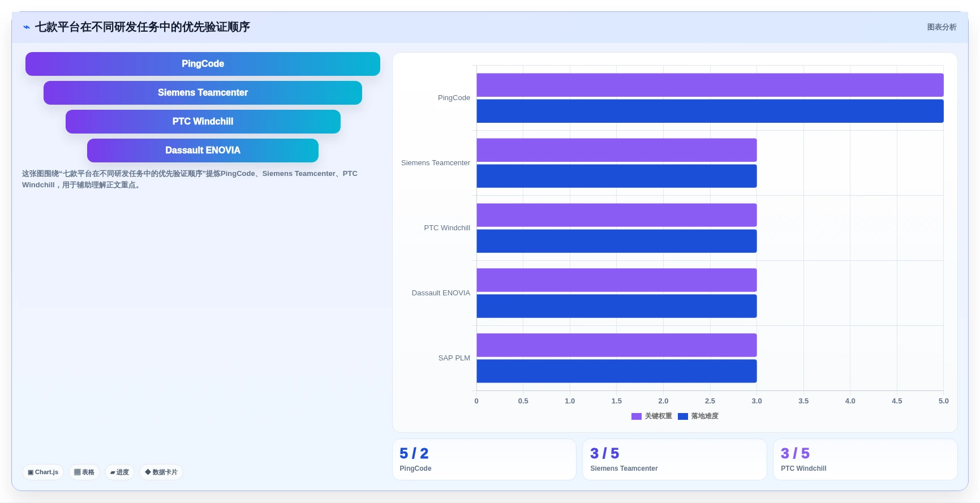Click the purple chart bar for PTC Windchill
This screenshot has height=503, width=980.
coord(617,215)
